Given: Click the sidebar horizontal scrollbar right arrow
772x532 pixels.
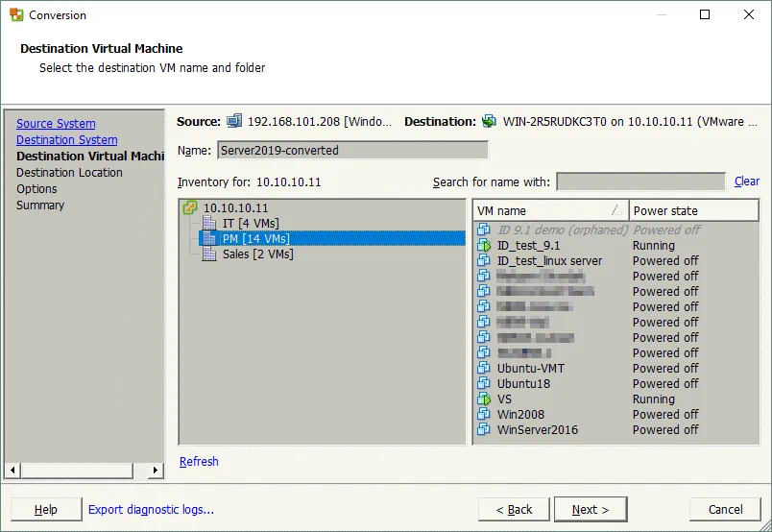Looking at the screenshot, I should click(158, 471).
